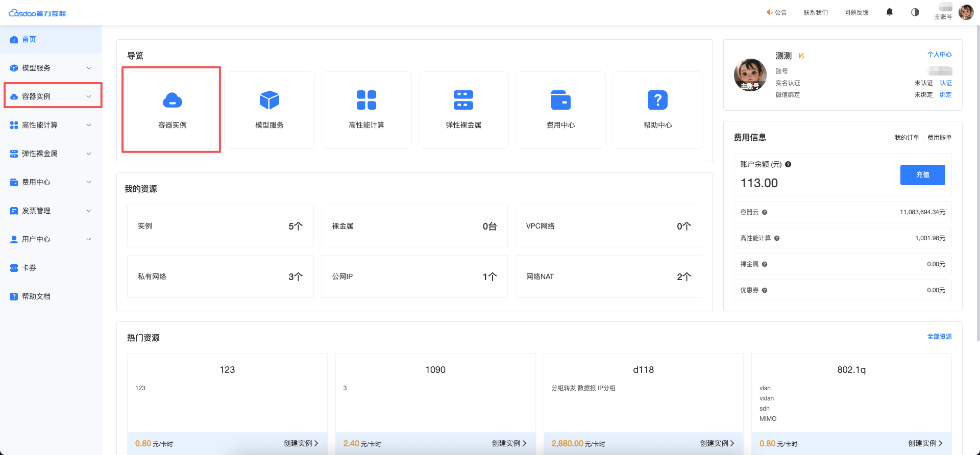980x455 pixels.
Task: Click the notification bell icon
Action: point(890,12)
